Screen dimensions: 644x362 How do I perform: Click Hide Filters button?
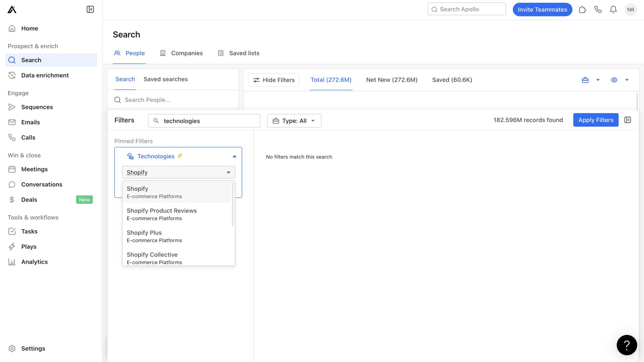[x=274, y=80]
